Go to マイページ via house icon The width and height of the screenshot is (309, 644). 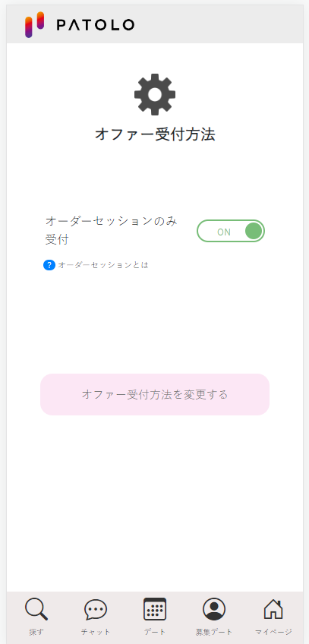tap(273, 609)
